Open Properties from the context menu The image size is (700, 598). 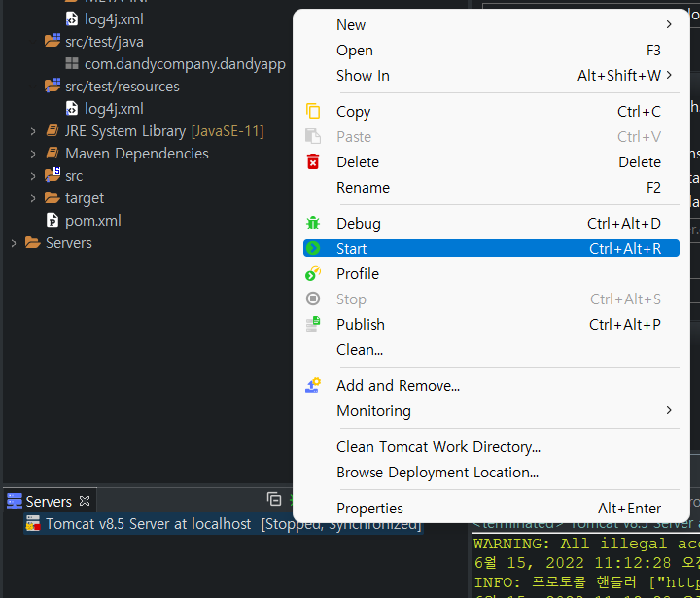[x=491, y=508]
